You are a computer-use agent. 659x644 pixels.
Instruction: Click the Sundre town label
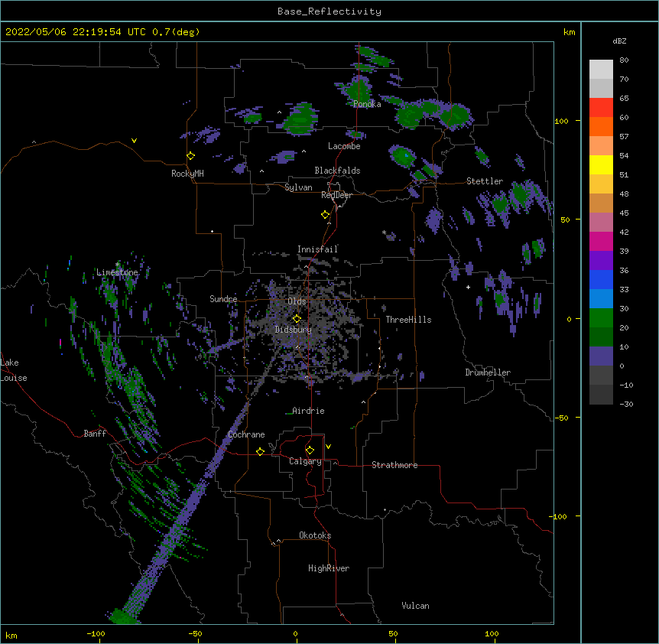[223, 299]
